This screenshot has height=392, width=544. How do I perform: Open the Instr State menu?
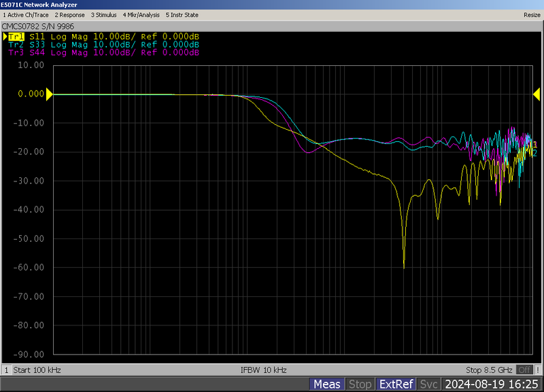pos(182,14)
